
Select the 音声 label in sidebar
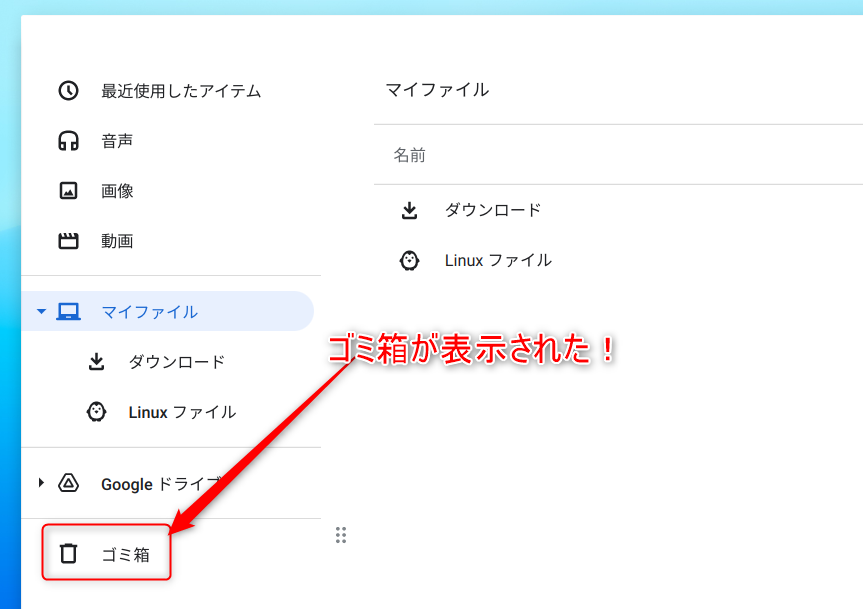click(117, 141)
